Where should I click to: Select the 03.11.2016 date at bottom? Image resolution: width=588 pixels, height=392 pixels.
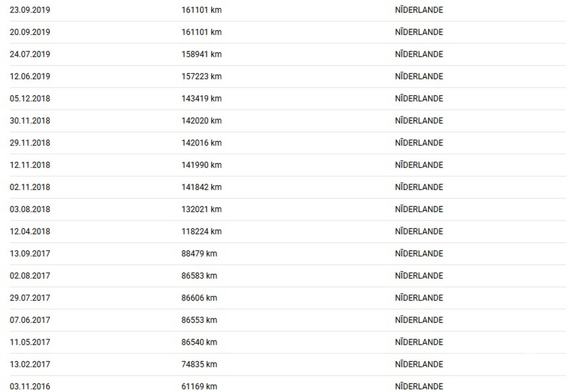(x=30, y=387)
